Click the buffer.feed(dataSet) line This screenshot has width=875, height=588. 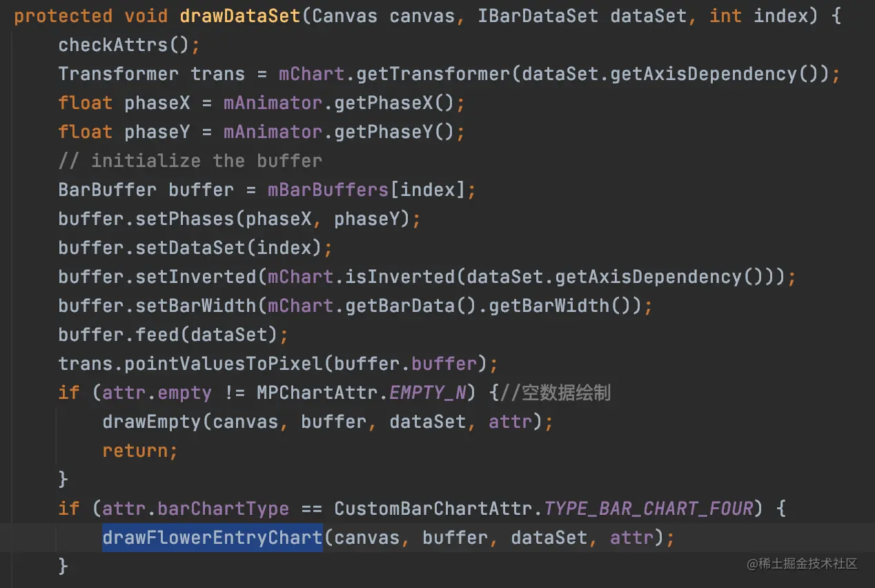[173, 335]
